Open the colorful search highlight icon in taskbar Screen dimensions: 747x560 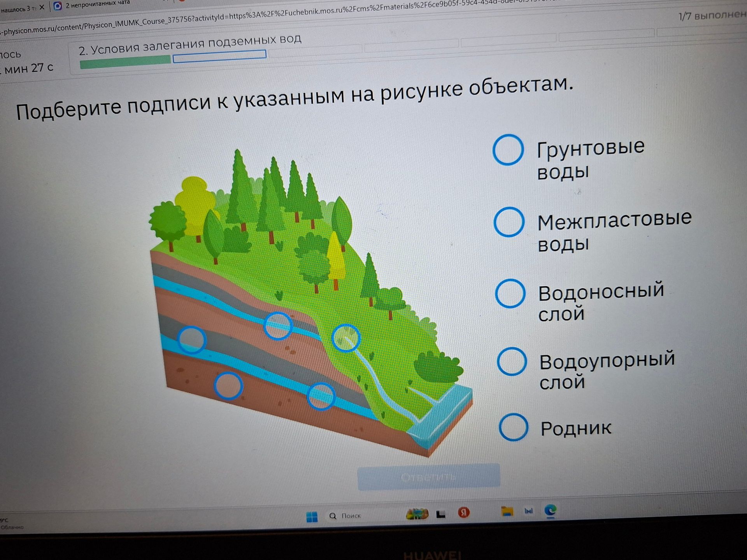(x=417, y=514)
